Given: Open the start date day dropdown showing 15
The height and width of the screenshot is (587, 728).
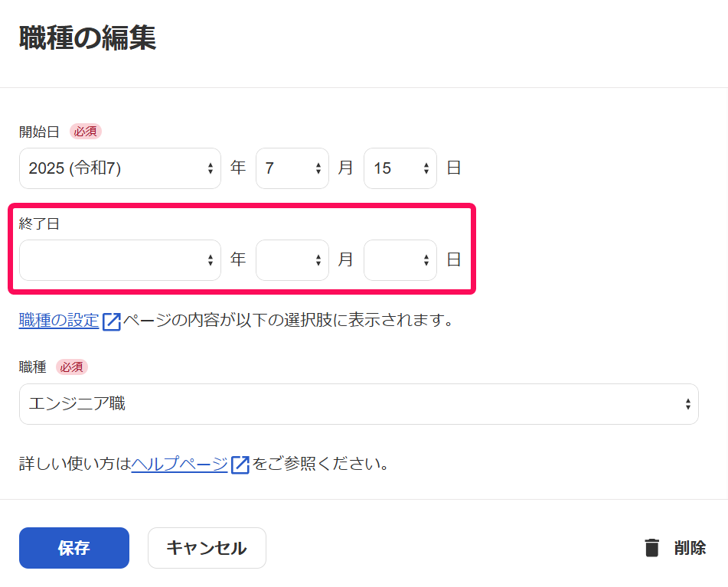Looking at the screenshot, I should (400, 168).
